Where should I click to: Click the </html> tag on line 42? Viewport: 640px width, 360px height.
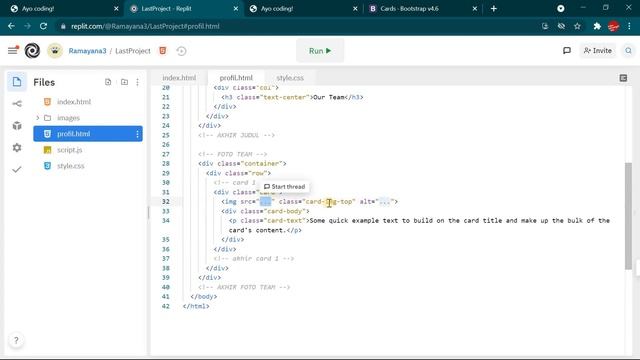(196, 306)
